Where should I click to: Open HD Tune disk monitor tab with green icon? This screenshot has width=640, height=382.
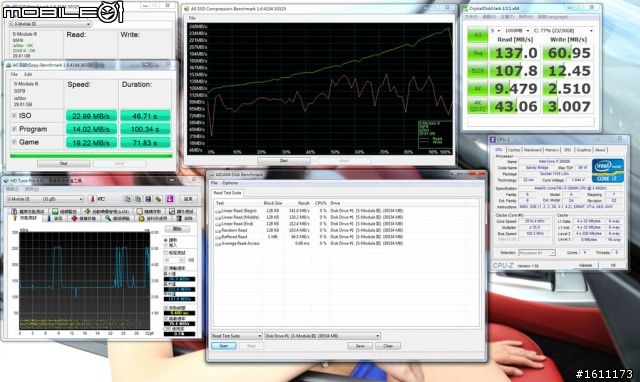point(55,211)
